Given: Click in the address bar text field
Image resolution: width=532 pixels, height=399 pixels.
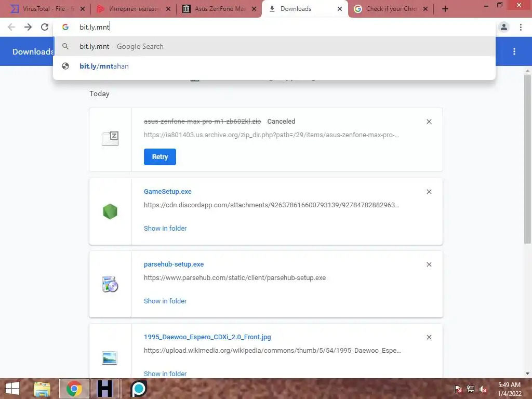Looking at the screenshot, I should pos(274,27).
